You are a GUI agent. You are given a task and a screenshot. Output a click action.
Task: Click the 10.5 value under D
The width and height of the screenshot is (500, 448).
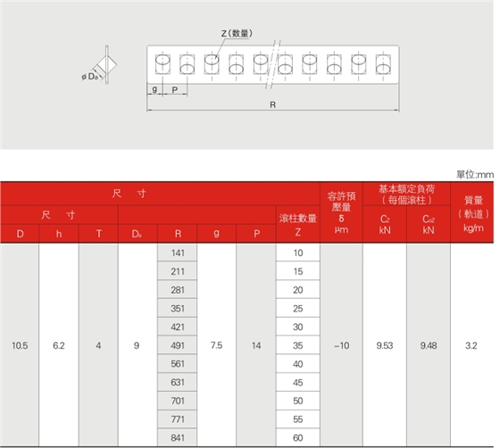click(20, 345)
